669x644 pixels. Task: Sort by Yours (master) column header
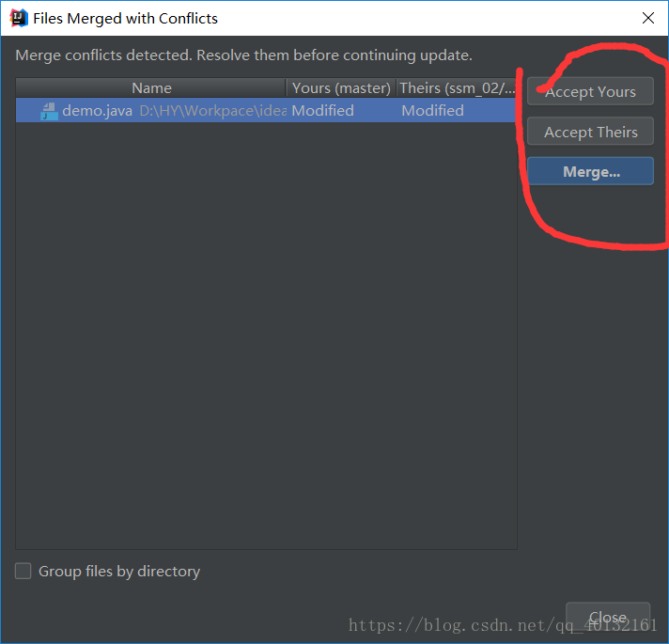click(341, 88)
